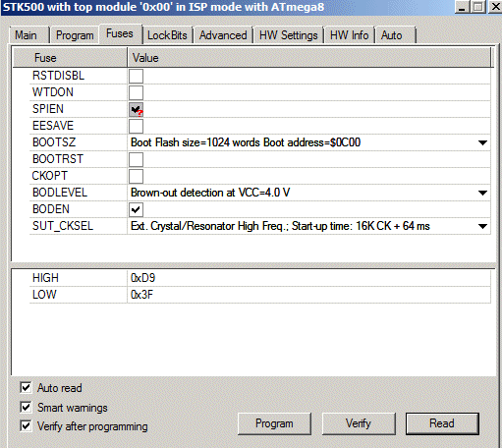Open the Program tab

click(x=75, y=35)
